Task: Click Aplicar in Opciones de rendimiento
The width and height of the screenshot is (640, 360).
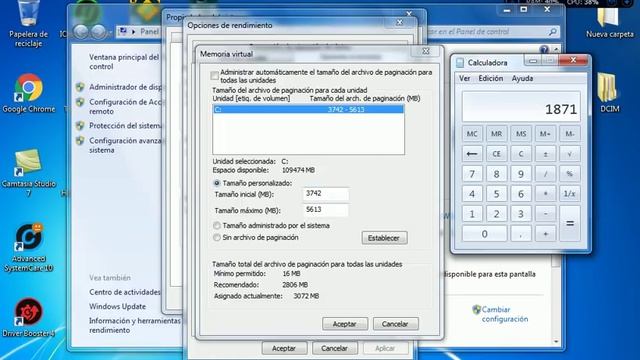Action: [x=385, y=348]
